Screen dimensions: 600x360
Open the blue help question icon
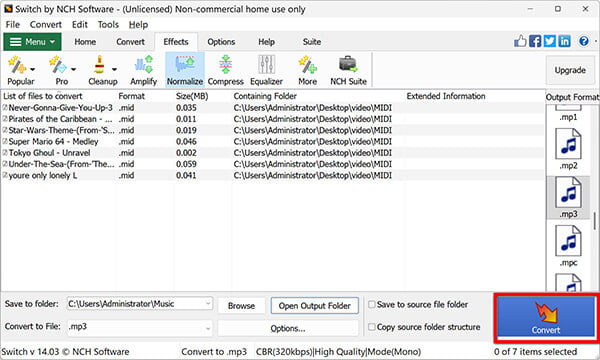point(584,41)
